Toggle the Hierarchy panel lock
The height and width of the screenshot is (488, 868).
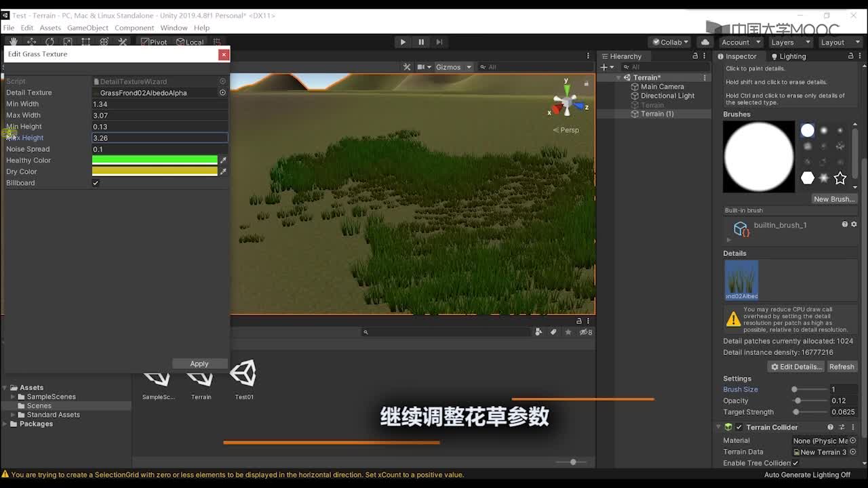[x=695, y=56]
